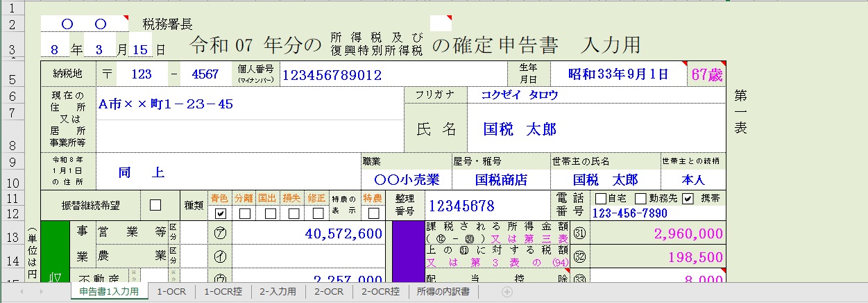Select the tax office name cell ○ ○
This screenshot has width=868, height=303.
(x=84, y=24)
